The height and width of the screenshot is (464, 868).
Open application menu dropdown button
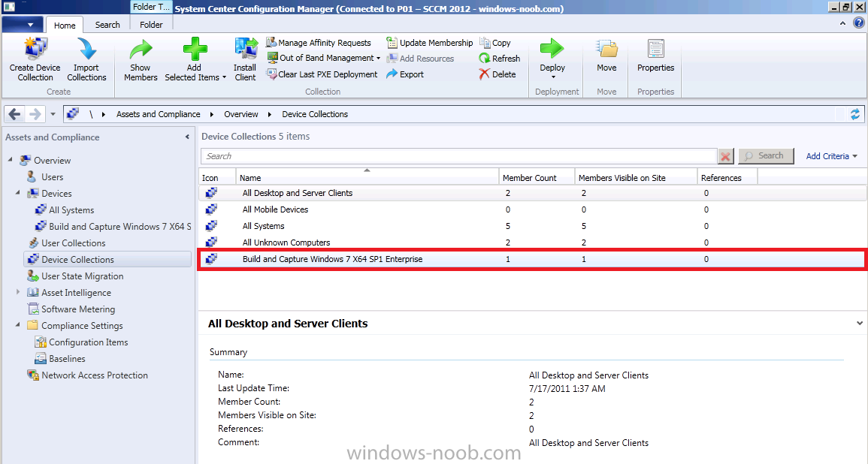click(x=23, y=25)
